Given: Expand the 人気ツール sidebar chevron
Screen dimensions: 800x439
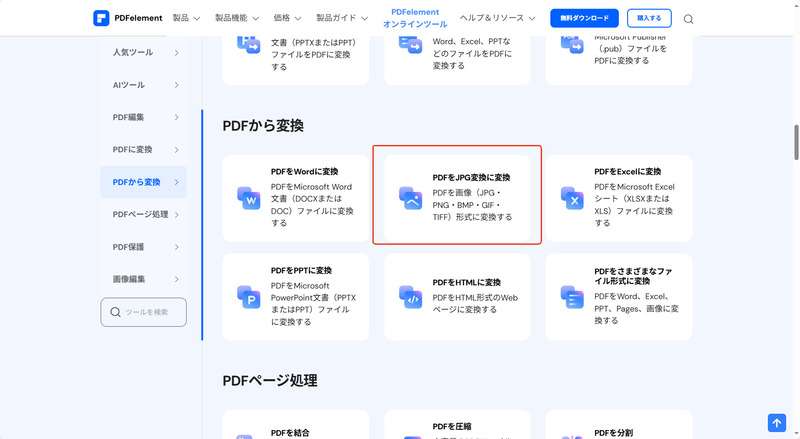Looking at the screenshot, I should coord(177,53).
